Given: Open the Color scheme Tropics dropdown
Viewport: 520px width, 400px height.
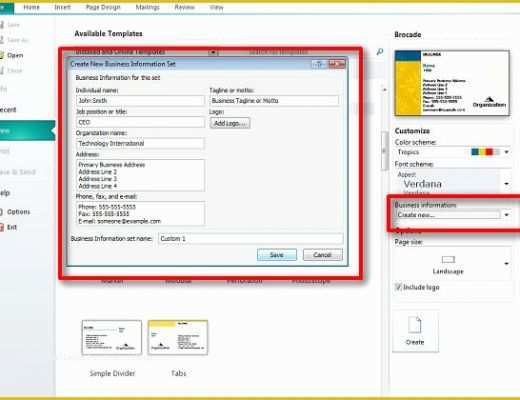Looking at the screenshot, I should (506, 152).
